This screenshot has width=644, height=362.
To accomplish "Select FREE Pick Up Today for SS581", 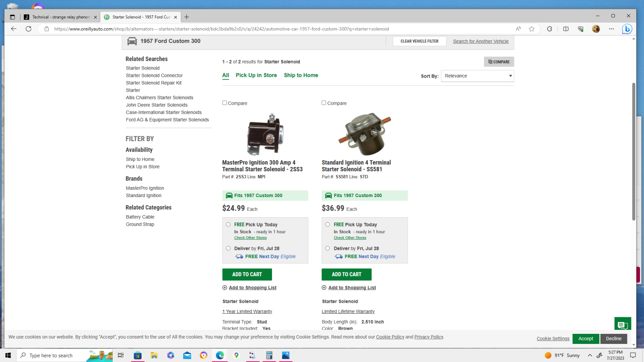I will coord(328,224).
